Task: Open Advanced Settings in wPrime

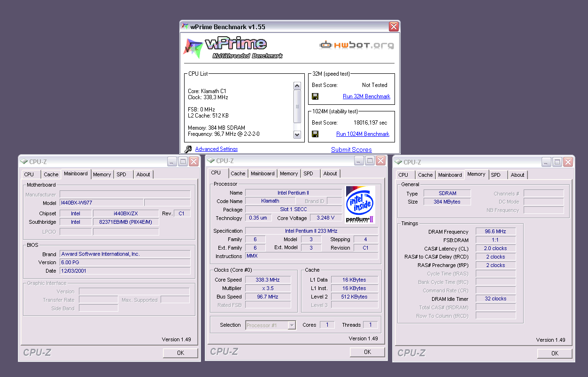Action: (217, 149)
